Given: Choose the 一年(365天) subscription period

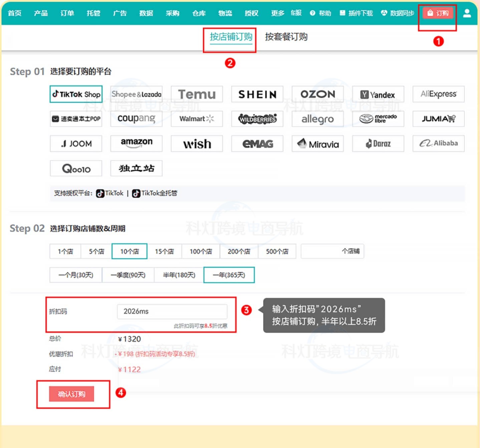Looking at the screenshot, I should 229,275.
